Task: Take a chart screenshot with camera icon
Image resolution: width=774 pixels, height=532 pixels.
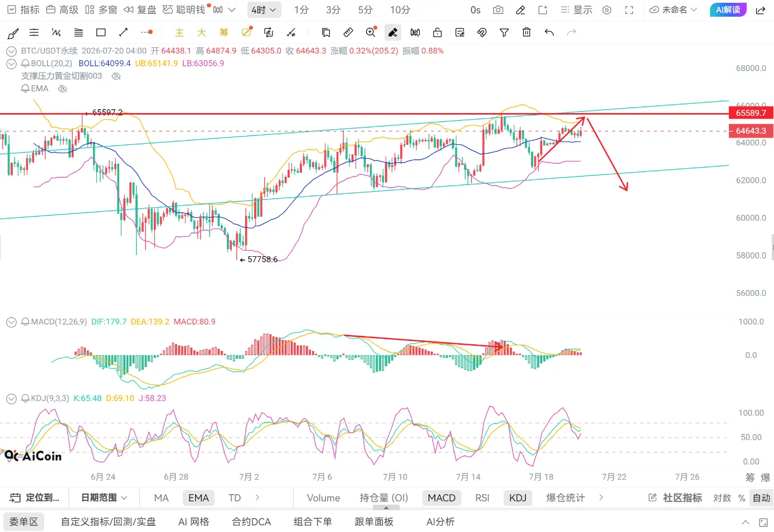Action: point(498,10)
